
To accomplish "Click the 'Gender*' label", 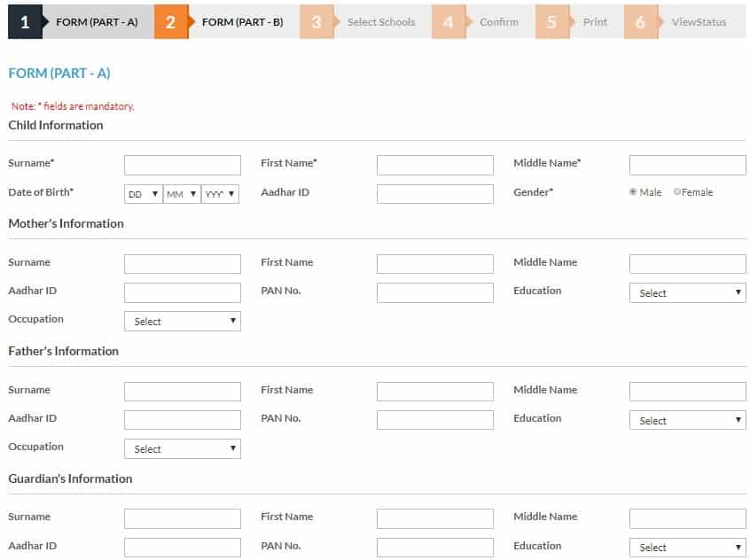I will [x=533, y=192].
